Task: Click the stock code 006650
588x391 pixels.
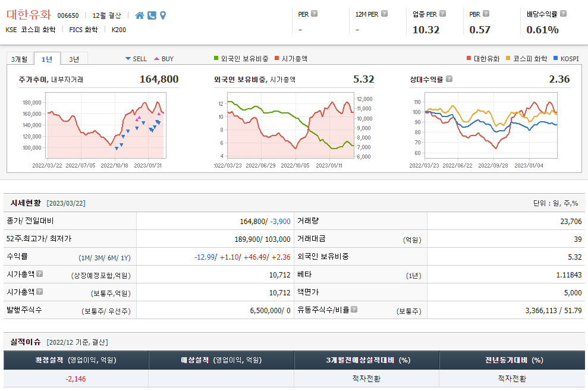Action: (68, 15)
